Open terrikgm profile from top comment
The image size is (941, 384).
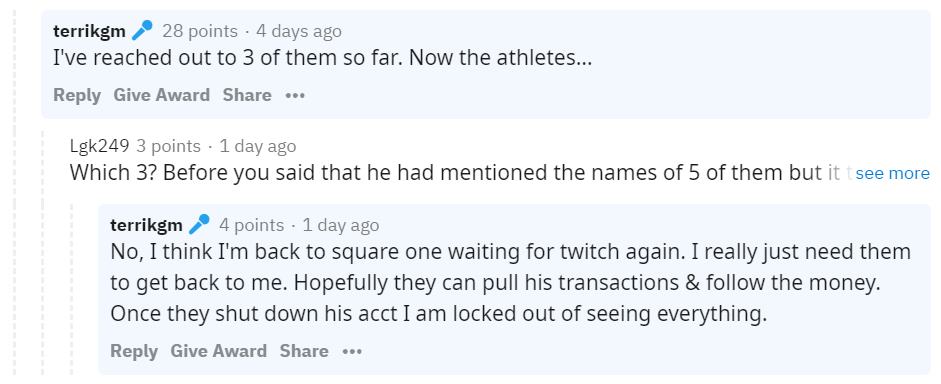[x=89, y=31]
